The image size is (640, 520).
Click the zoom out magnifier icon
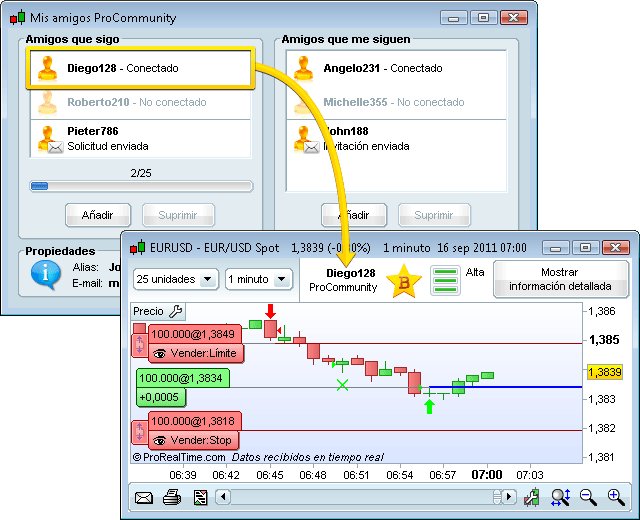click(588, 497)
